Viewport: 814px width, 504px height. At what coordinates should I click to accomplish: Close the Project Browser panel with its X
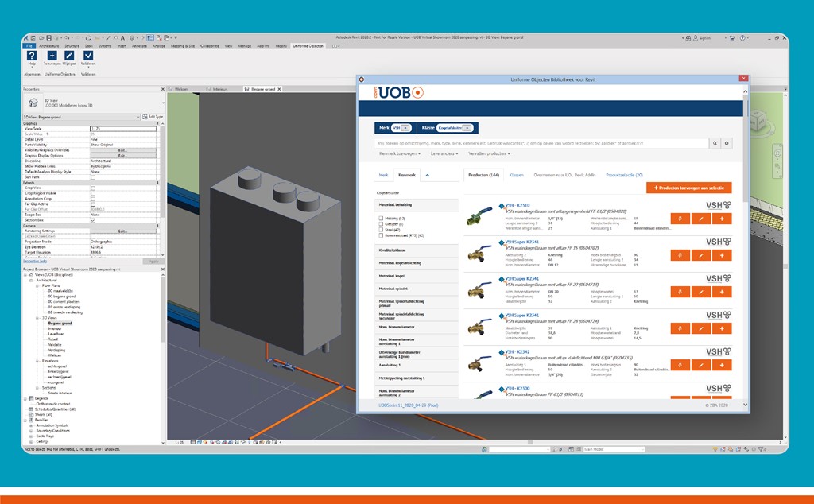point(162,269)
